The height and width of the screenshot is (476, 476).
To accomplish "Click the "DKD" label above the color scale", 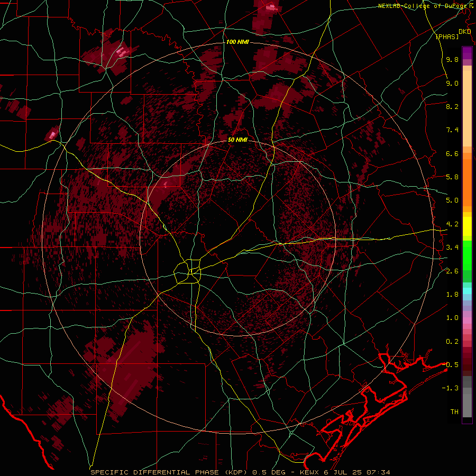I will tap(465, 31).
